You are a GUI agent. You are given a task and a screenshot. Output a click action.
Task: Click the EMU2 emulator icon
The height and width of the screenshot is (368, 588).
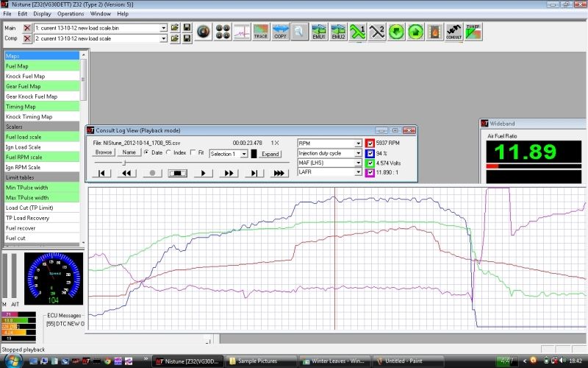click(338, 32)
